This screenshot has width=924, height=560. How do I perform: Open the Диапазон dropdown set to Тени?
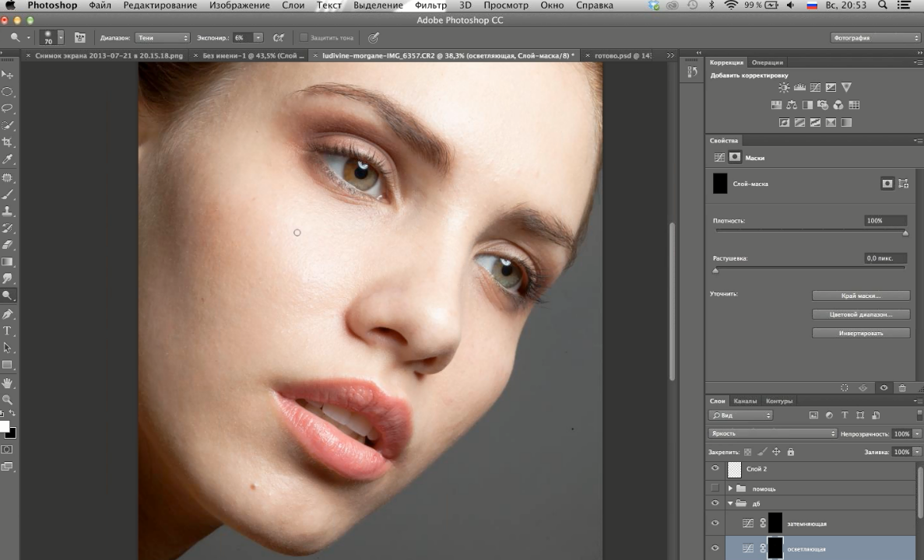[x=162, y=37]
